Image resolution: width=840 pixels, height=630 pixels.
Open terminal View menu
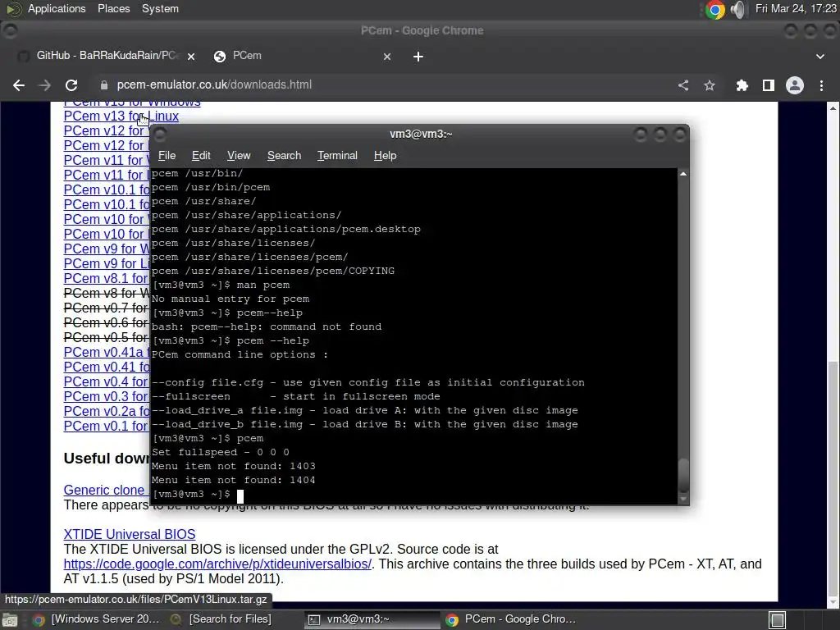click(x=239, y=155)
